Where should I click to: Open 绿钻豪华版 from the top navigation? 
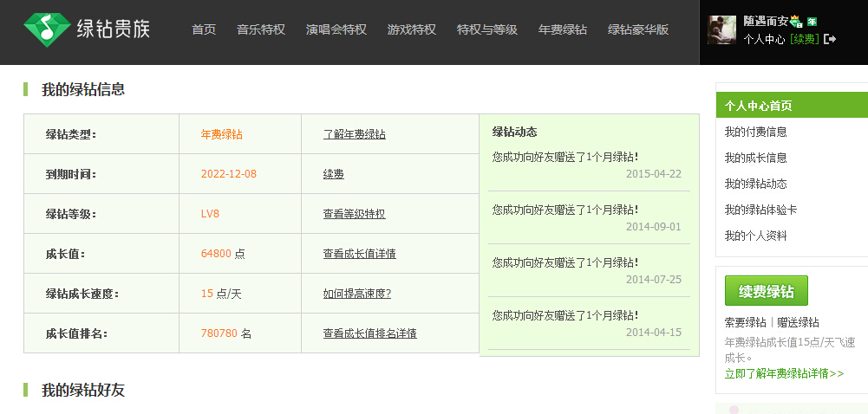coord(637,29)
